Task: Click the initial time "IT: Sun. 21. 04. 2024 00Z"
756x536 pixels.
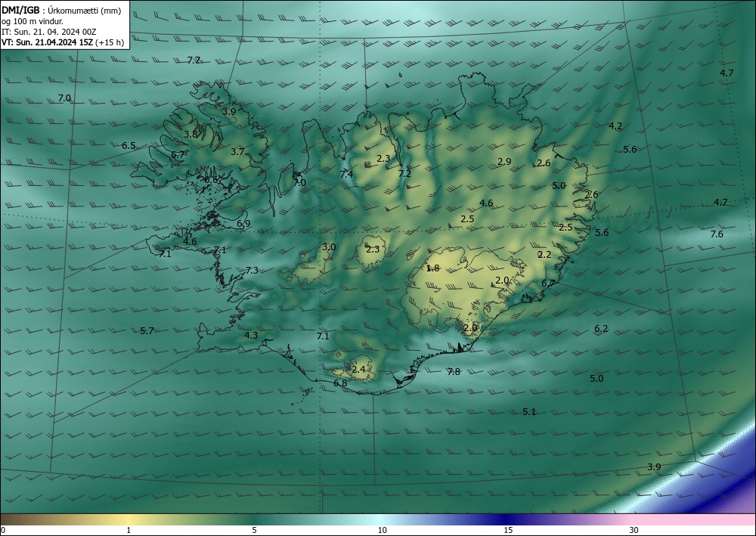Action: (x=48, y=32)
